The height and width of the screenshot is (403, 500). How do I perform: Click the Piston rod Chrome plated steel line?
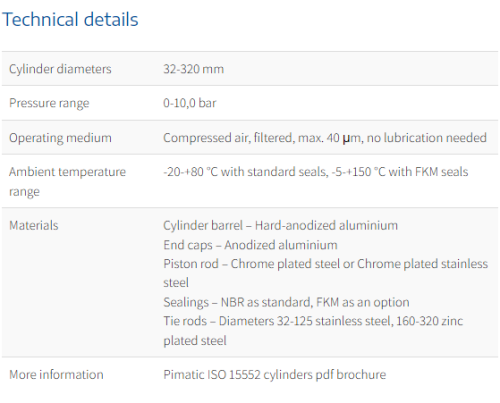coord(325,264)
